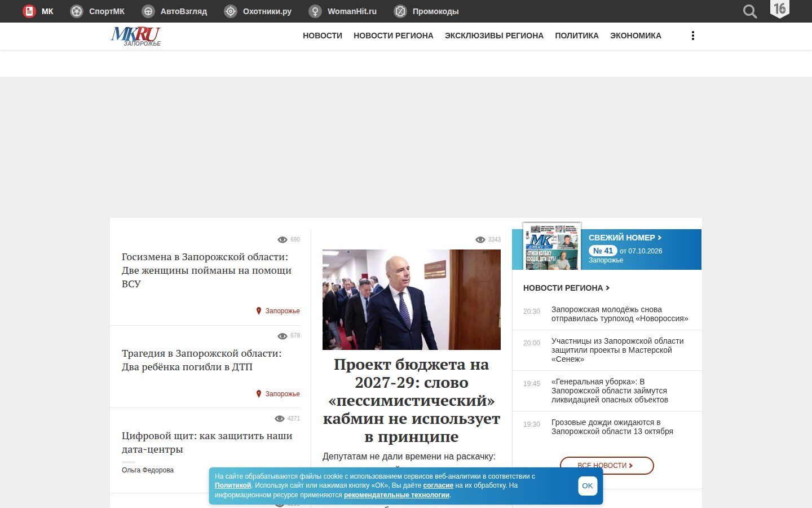The image size is (812, 508).
Task: Click Депутатам не дали времени subtitle text
Action: [409, 456]
